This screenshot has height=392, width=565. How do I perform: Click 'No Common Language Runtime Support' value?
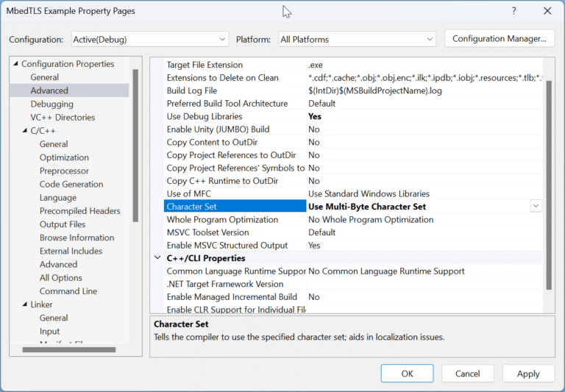(x=386, y=271)
